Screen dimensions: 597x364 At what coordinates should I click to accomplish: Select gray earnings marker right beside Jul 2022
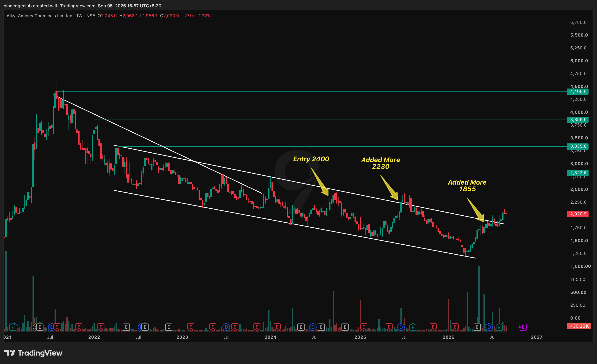(x=145, y=327)
